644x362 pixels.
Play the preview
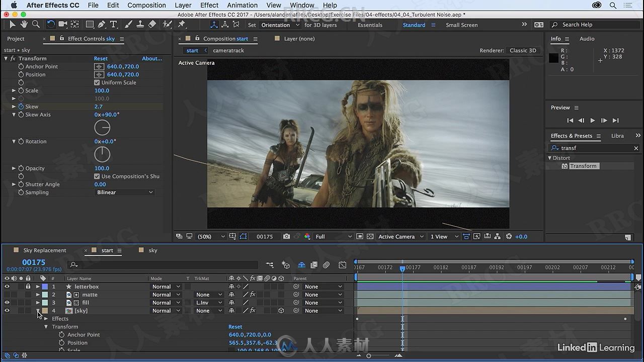coord(592,120)
